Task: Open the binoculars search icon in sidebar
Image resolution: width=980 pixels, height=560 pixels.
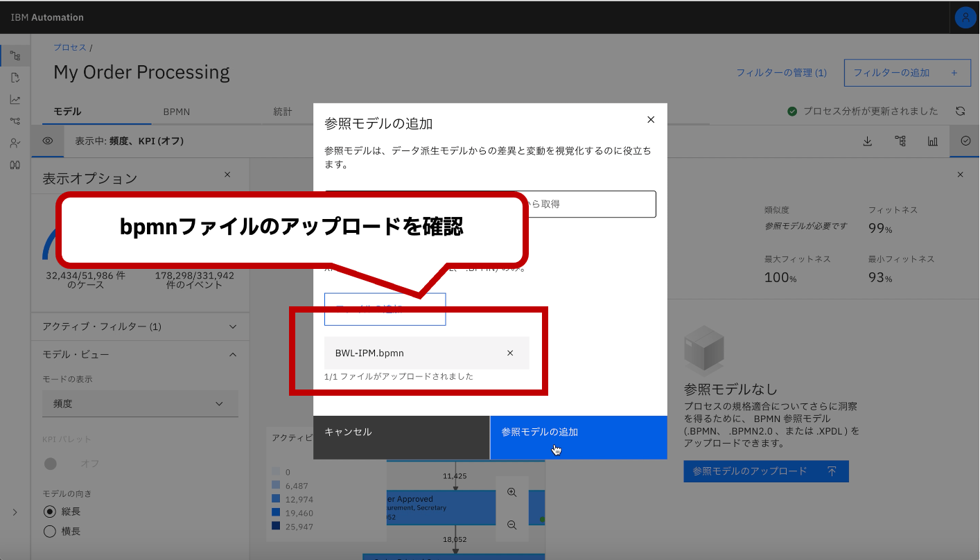Action: [15, 166]
